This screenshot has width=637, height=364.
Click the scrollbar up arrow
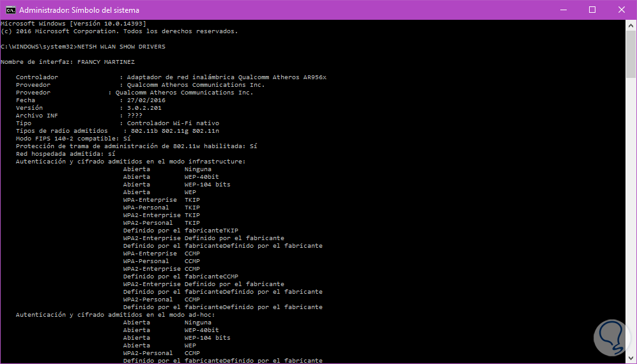[x=631, y=25]
